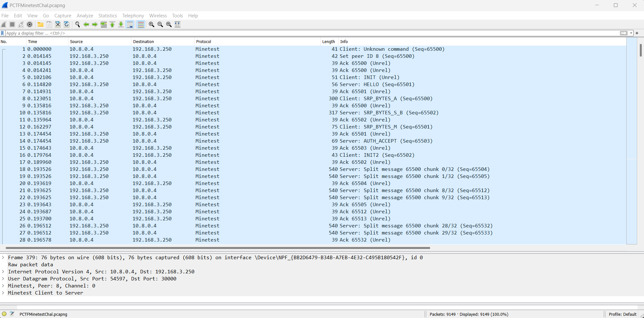Screen dimensions: 644x318
Task: Sort by the Destination column header
Action: pyautogui.click(x=163, y=41)
